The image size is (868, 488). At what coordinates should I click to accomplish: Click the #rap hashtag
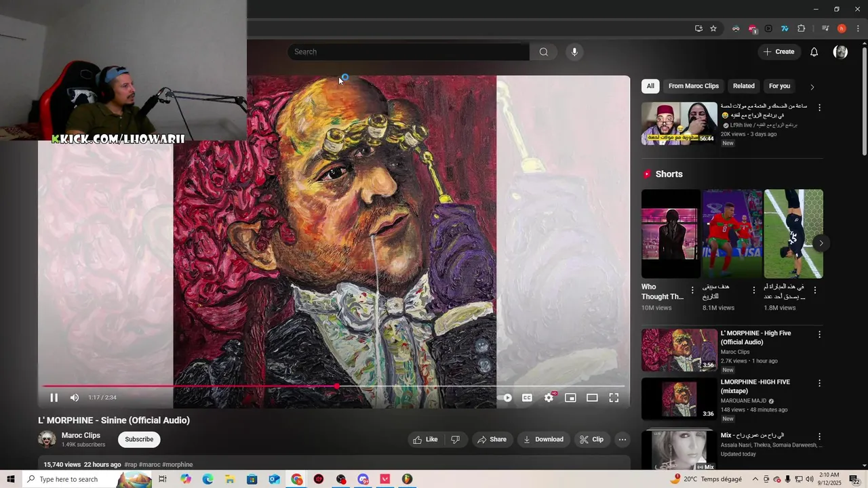coord(132,464)
